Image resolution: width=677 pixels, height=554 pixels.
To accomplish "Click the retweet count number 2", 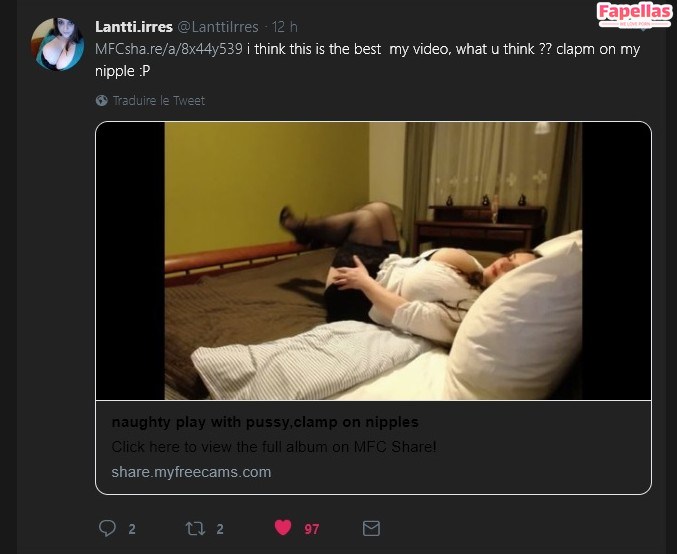I will click(x=220, y=529).
